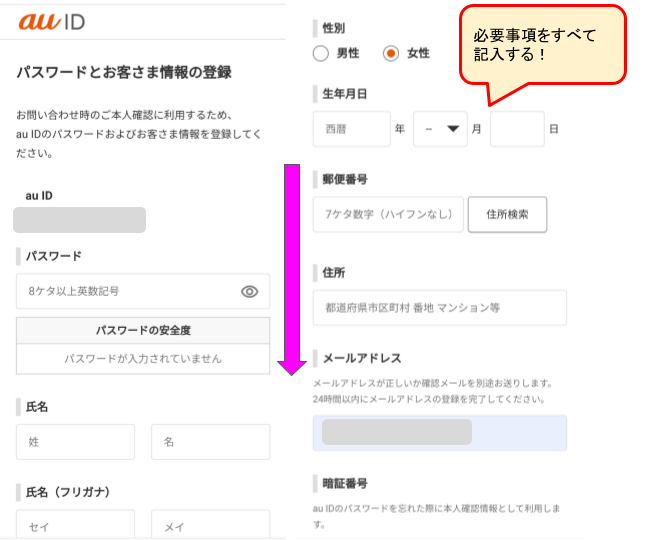Click the birth day input field

tap(517, 129)
